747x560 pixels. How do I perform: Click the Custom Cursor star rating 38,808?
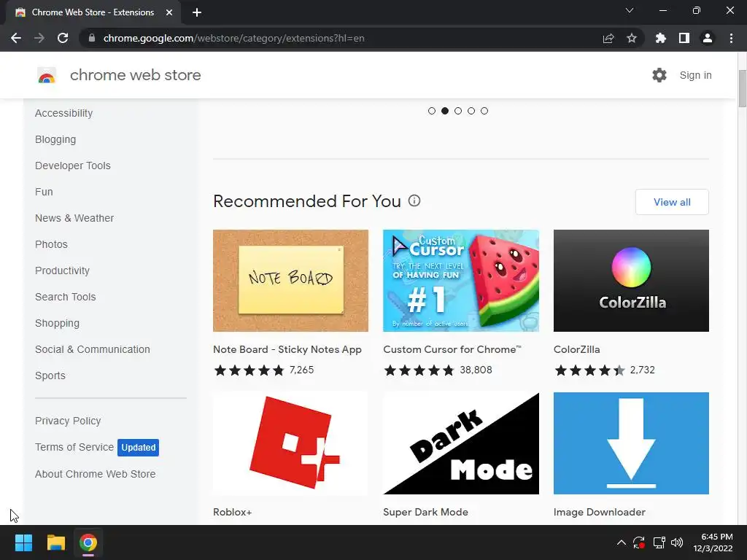438,370
